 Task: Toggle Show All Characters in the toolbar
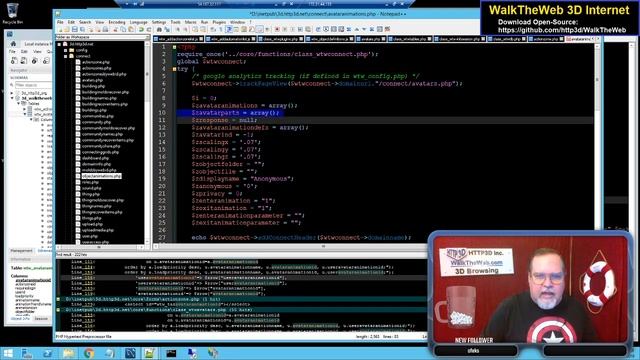(221, 29)
